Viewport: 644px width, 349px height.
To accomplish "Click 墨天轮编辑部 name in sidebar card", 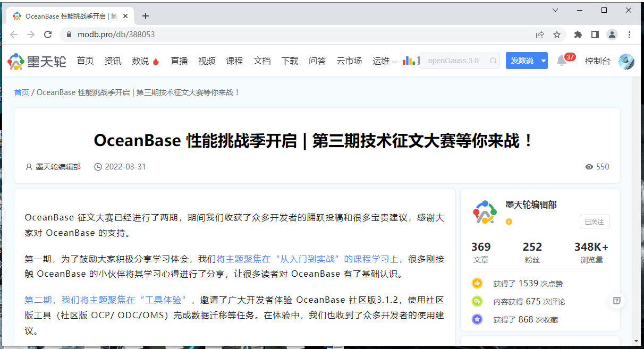I will click(531, 205).
